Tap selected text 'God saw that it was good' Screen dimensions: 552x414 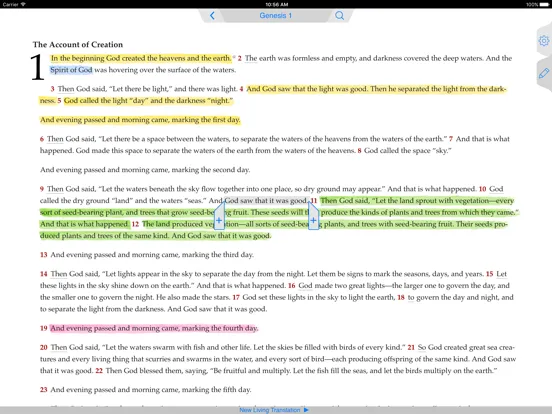(x=266, y=201)
